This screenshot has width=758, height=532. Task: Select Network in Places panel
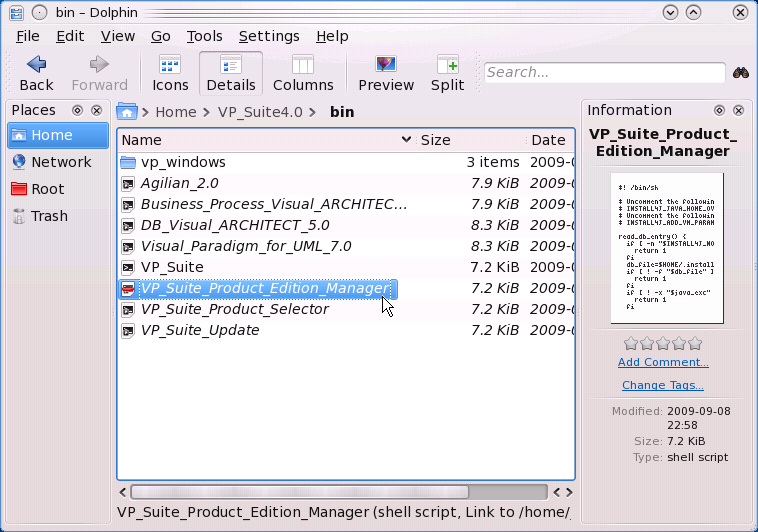click(58, 162)
